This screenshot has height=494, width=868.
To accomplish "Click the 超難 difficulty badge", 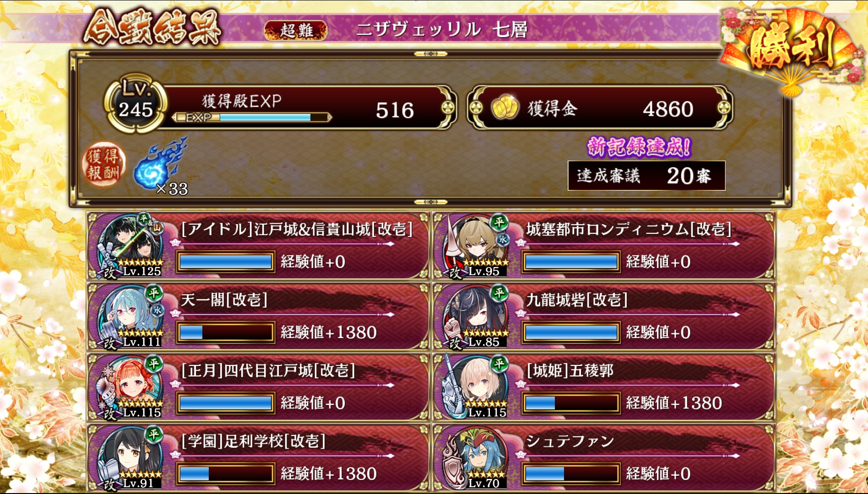I will click(296, 31).
